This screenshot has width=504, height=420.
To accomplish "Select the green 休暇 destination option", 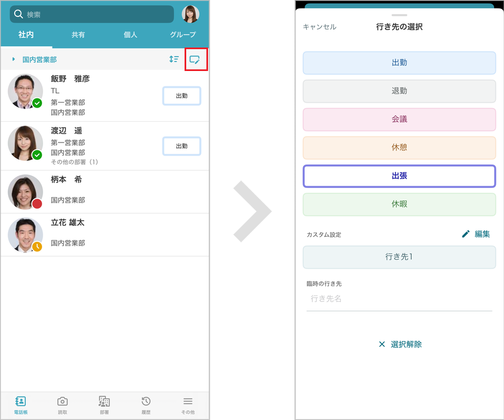I will click(x=399, y=204).
